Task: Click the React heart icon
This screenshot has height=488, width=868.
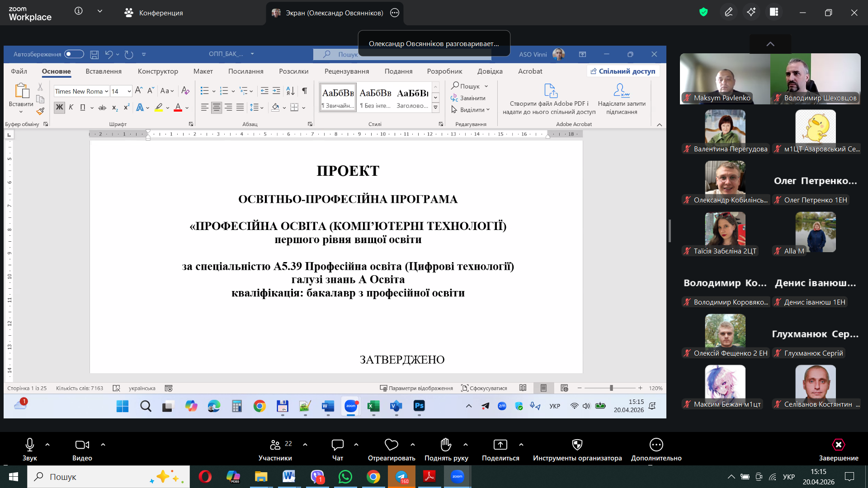Action: [391, 445]
